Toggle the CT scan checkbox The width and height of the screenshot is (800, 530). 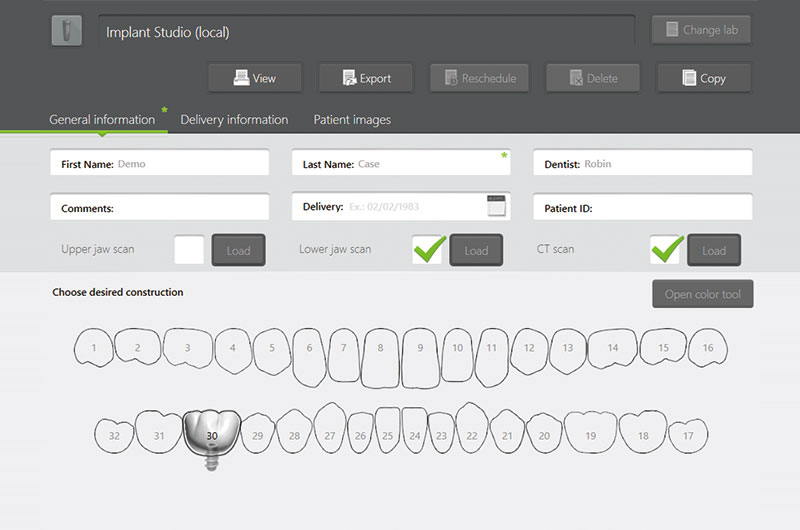[665, 249]
